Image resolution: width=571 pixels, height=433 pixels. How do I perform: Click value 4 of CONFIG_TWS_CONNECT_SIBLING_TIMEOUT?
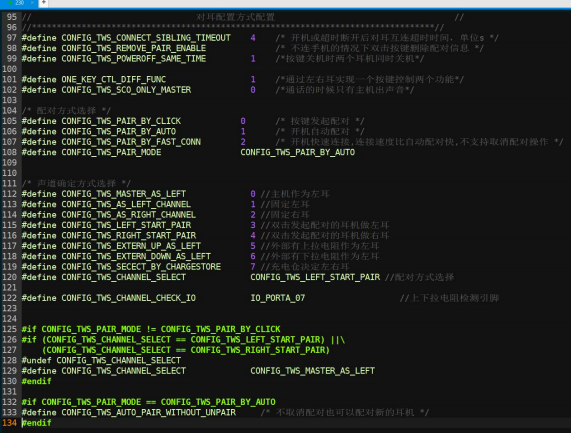click(253, 38)
